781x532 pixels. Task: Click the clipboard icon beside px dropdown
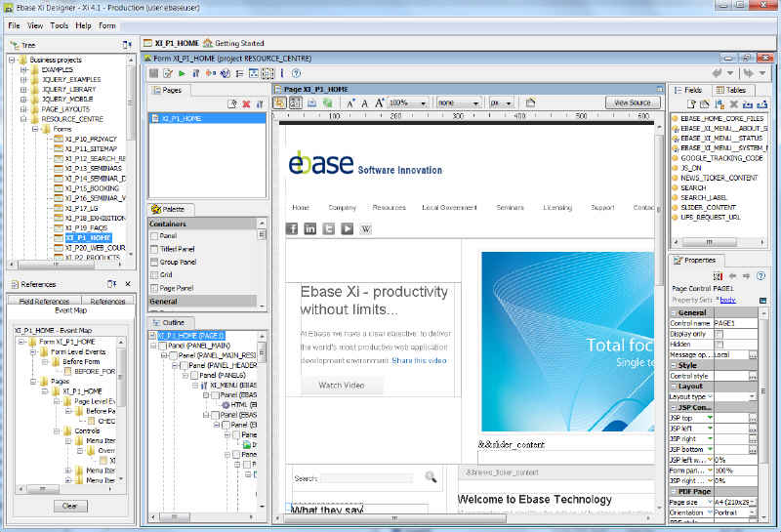530,102
